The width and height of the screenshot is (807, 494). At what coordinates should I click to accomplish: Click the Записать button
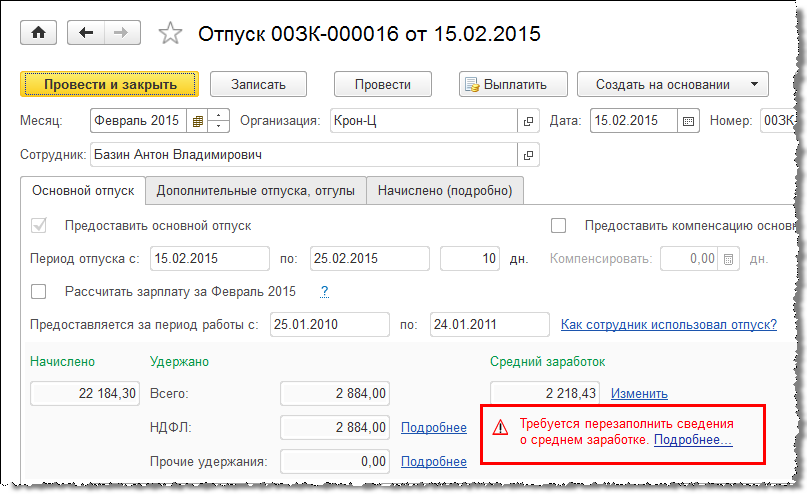tap(258, 84)
